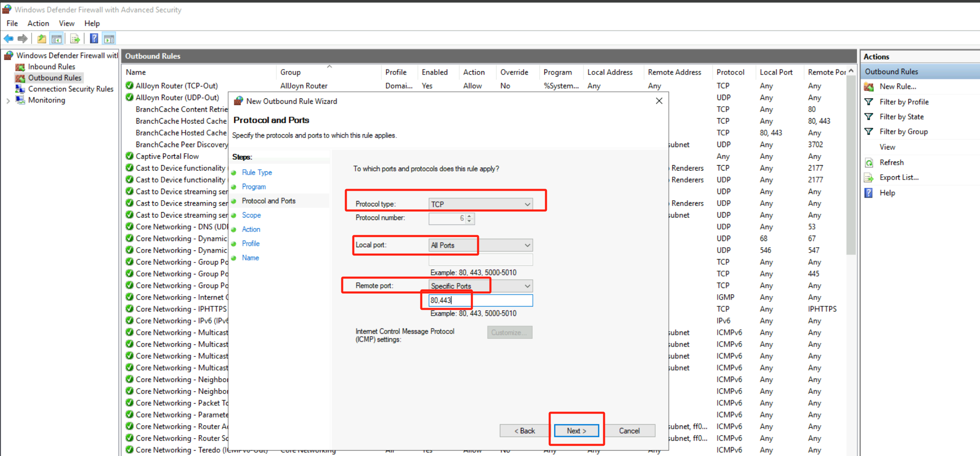
Task: Select Inbound Rules in the tree
Action: click(51, 67)
